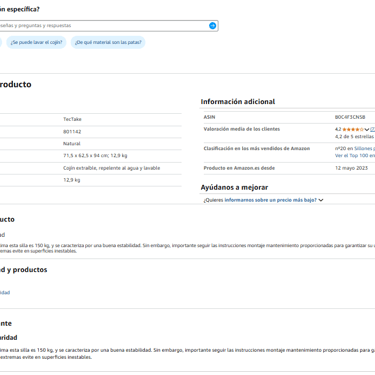
Task: Click 'Valoración media de los clientes' label
Action: (242, 129)
